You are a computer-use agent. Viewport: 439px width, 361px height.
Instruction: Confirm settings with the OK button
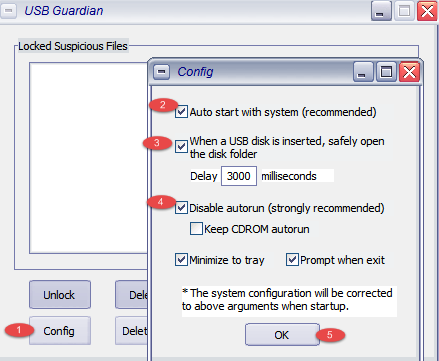tap(282, 335)
